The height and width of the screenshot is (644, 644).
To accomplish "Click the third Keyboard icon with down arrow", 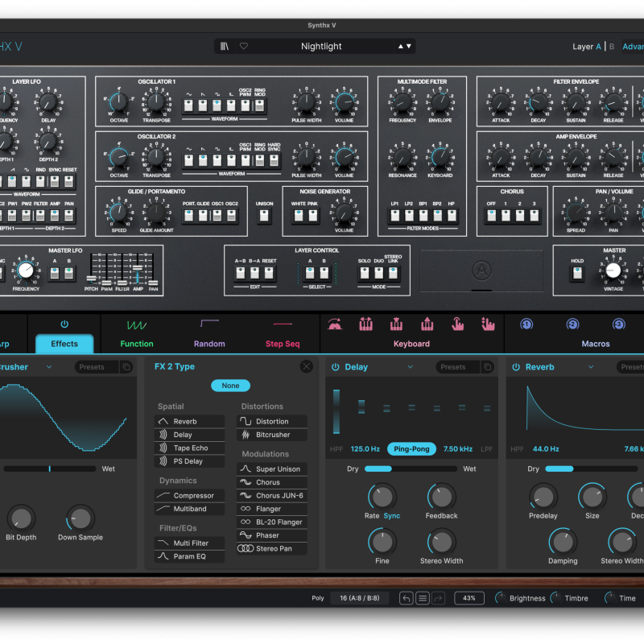I will [x=396, y=324].
